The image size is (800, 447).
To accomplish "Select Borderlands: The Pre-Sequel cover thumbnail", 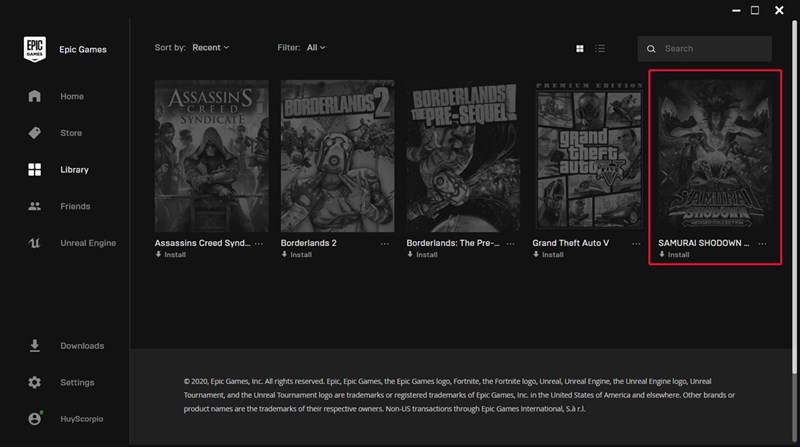I will click(x=463, y=155).
